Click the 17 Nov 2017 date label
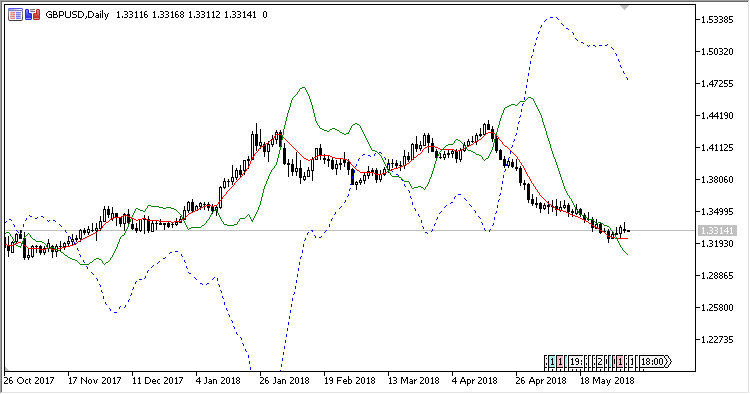The image size is (750, 394). (94, 381)
